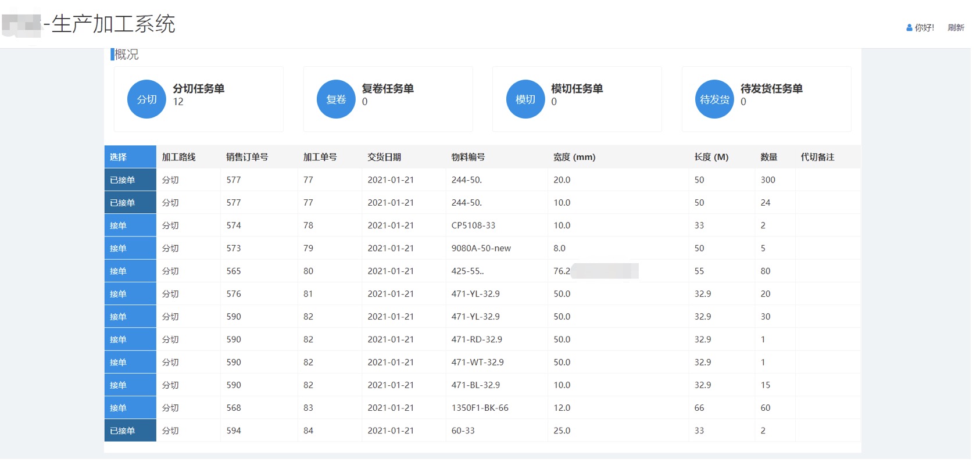Click the blue 模切 circle icon
Screen dimensions: 980x466
pos(525,99)
